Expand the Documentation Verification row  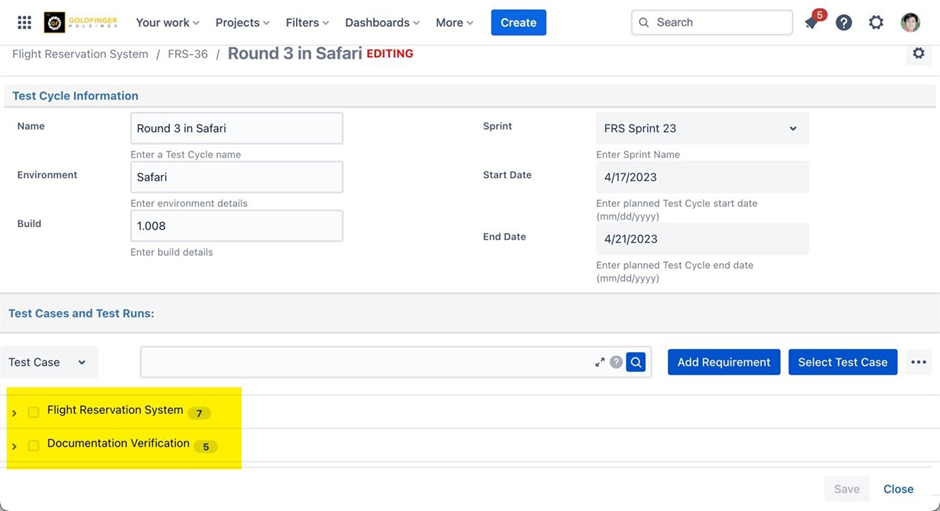[x=14, y=446]
